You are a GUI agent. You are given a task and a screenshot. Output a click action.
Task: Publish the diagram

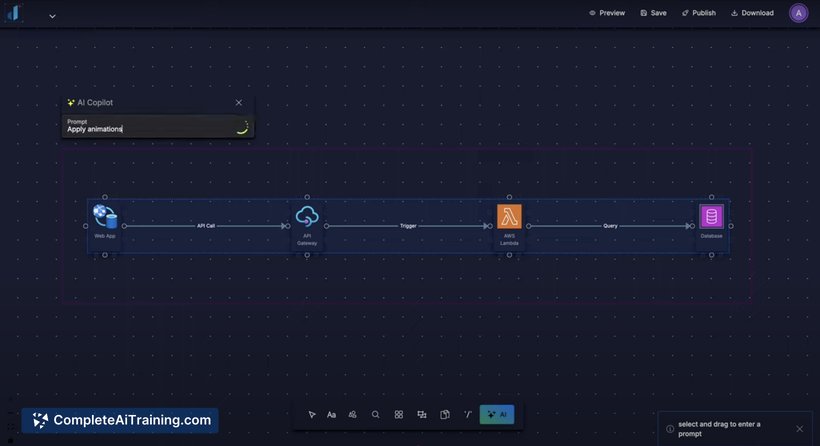(699, 13)
